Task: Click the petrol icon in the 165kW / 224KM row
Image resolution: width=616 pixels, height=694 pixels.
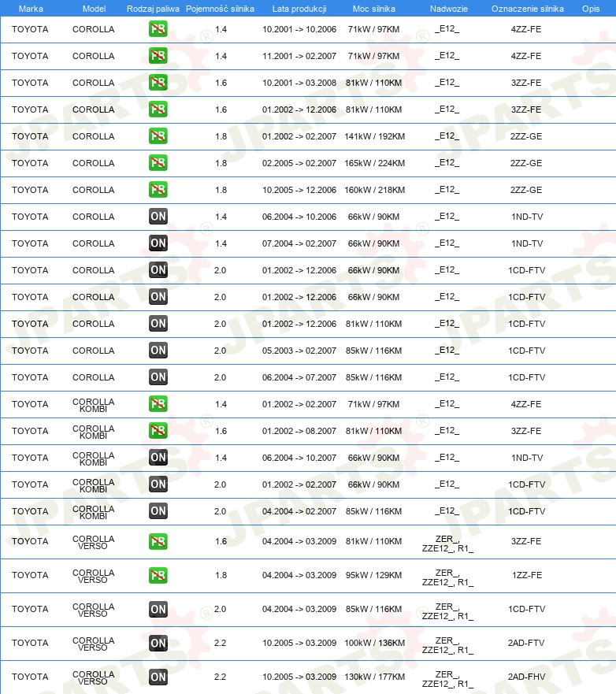Action: pos(158,163)
